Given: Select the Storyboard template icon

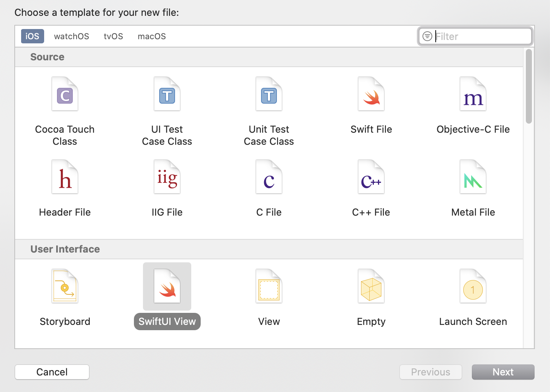Looking at the screenshot, I should (x=65, y=286).
